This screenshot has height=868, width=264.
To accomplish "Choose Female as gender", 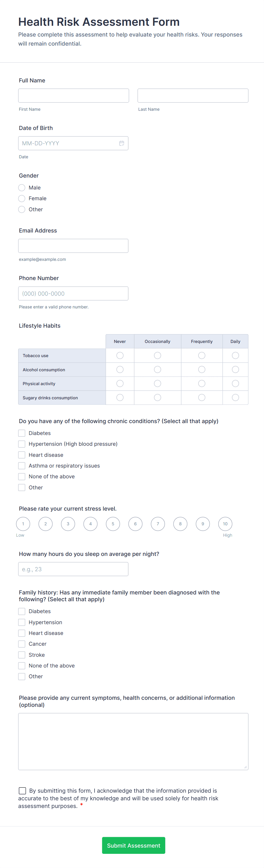I will point(22,199).
